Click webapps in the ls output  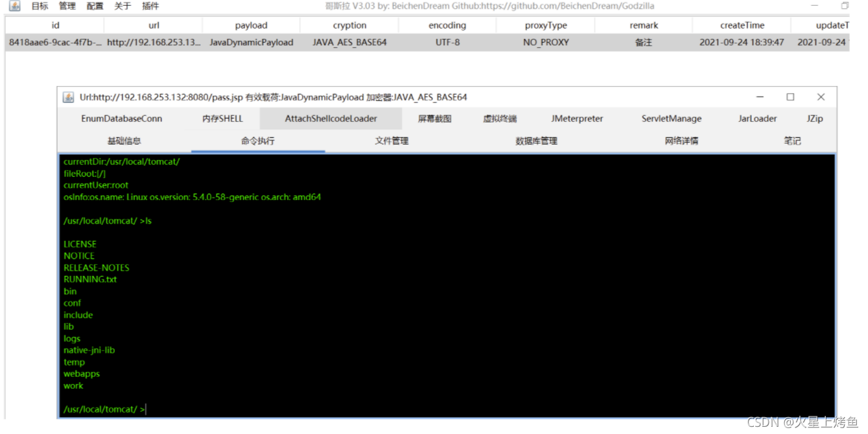point(82,374)
